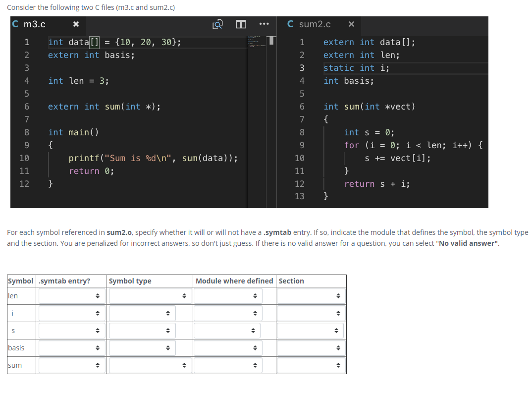Screen dimensions: 532x393
Task: Close the sum2.c file
Action: [351, 24]
